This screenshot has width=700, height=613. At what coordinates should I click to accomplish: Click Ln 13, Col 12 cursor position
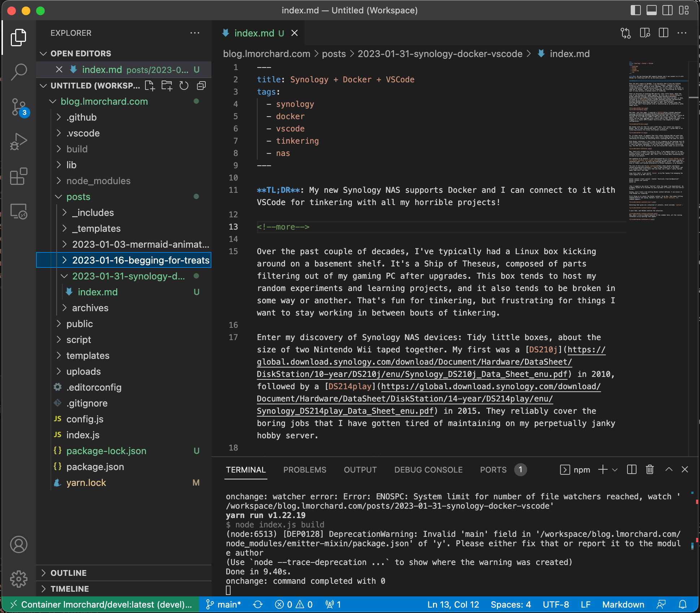[453, 605]
